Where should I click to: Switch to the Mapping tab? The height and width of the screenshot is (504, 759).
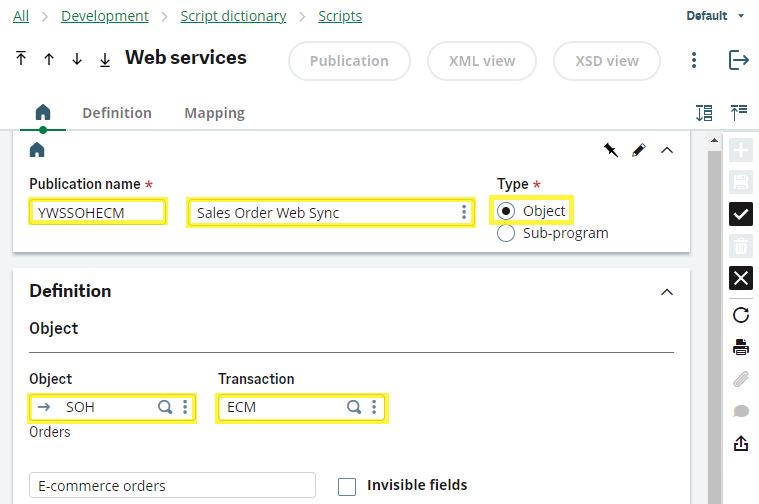point(214,113)
